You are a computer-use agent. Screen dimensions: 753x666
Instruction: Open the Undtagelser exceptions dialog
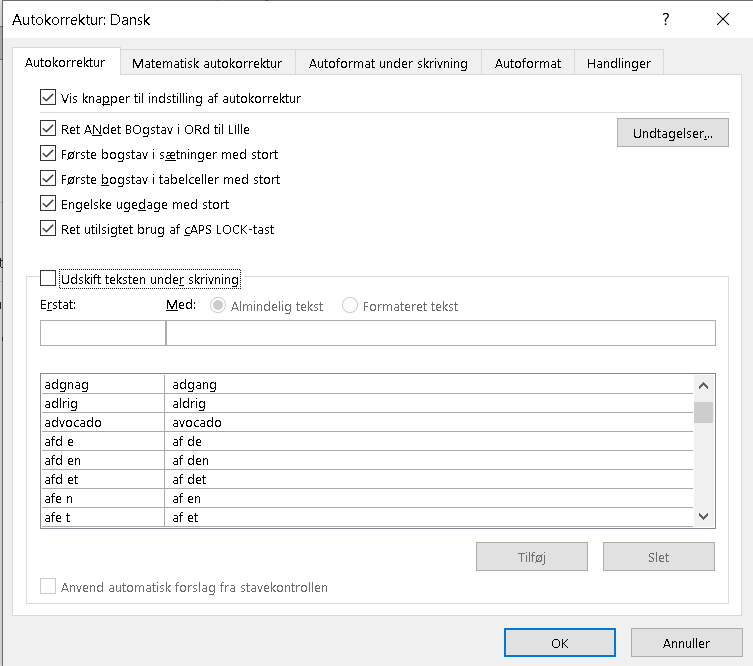[x=672, y=133]
